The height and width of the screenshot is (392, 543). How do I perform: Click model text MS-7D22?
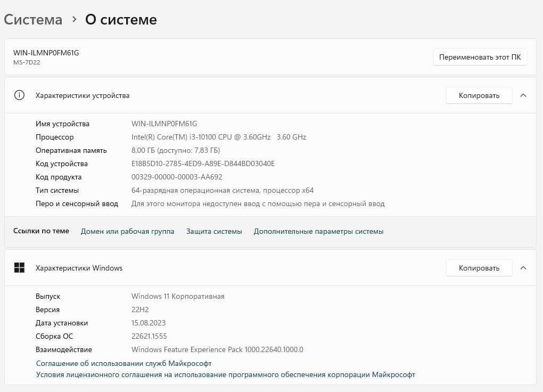point(27,62)
